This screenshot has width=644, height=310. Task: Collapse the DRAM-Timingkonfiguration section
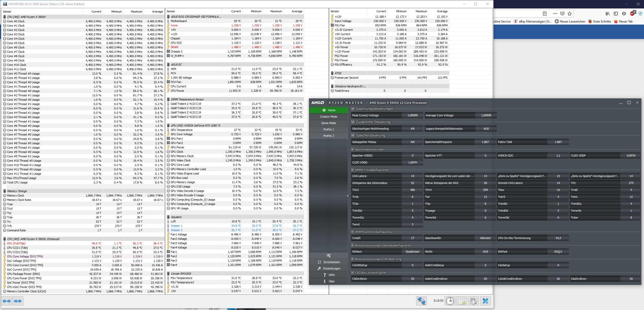pos(353,170)
